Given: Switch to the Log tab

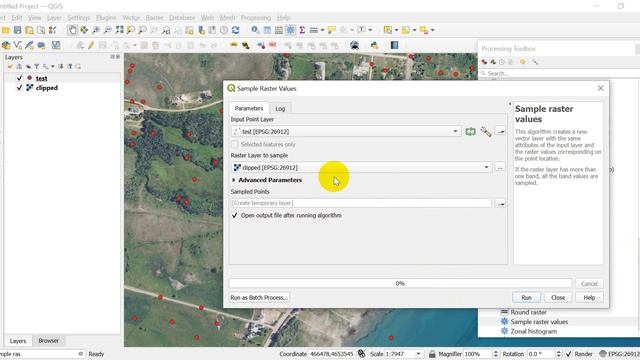Looking at the screenshot, I should (x=280, y=109).
